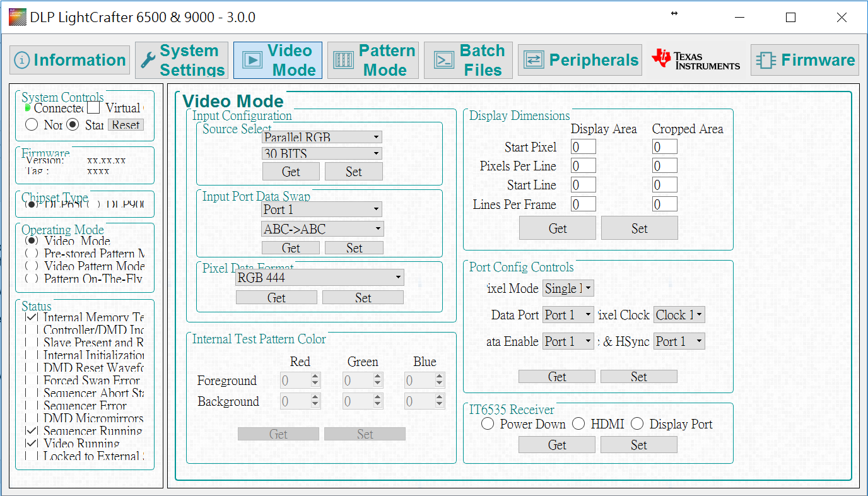
Task: Toggle Sequencer Running status checkbox
Action: click(x=31, y=431)
